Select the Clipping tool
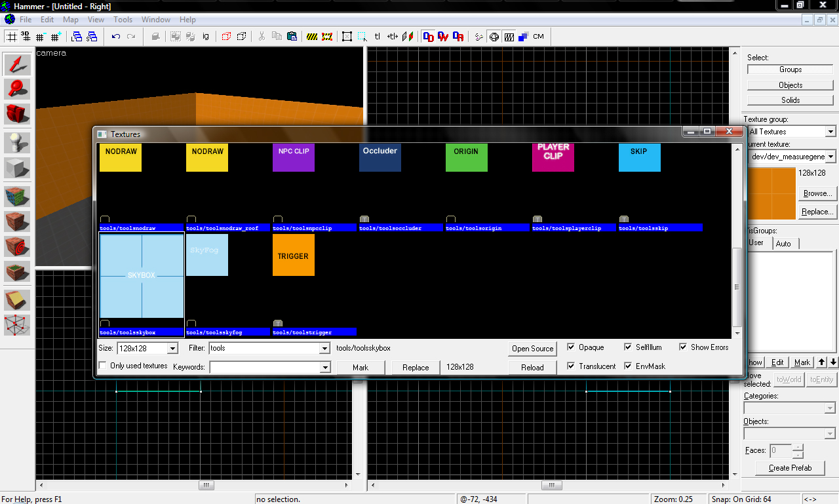This screenshot has width=839, height=504. pyautogui.click(x=17, y=300)
